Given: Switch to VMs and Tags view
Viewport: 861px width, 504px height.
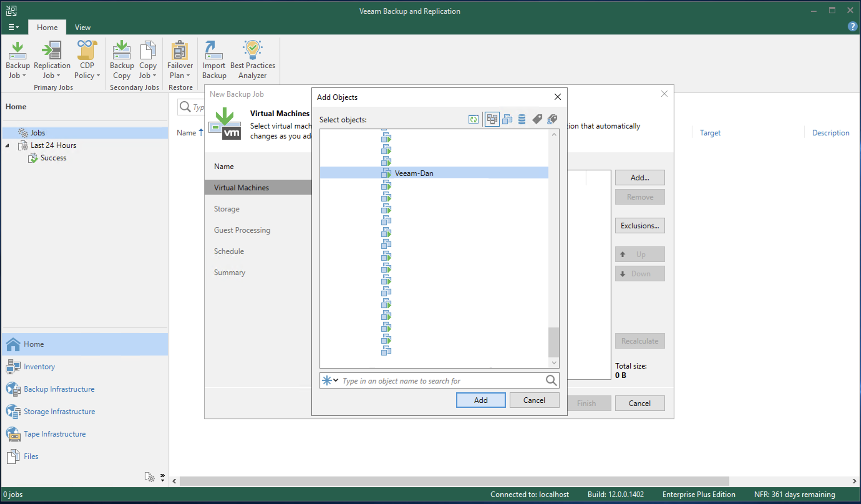Looking at the screenshot, I should click(537, 119).
